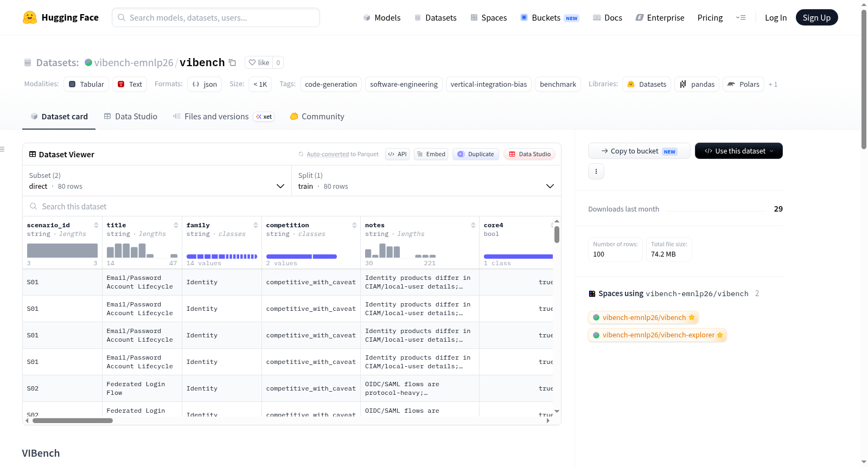Click the Duplicate button

point(476,154)
